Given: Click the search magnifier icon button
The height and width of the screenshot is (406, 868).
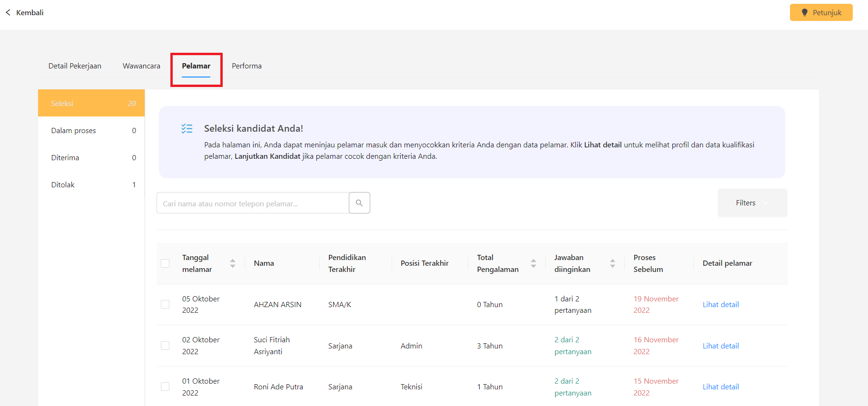Looking at the screenshot, I should click(x=359, y=203).
